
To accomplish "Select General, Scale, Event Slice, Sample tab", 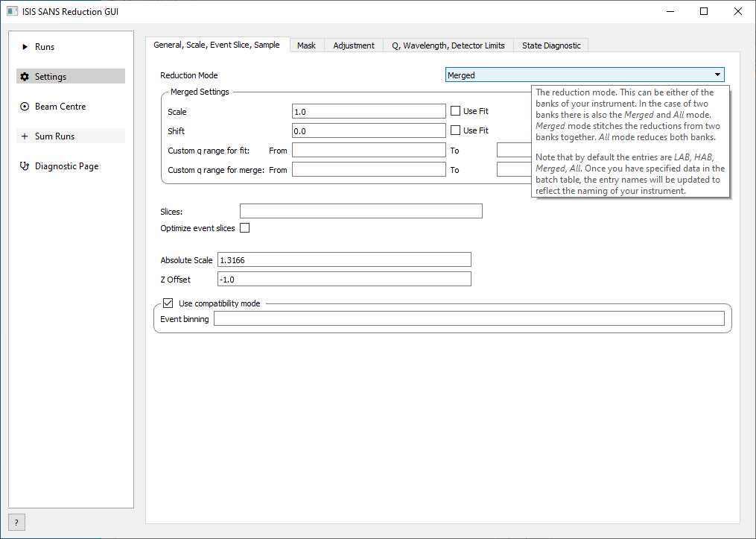I will (x=217, y=45).
